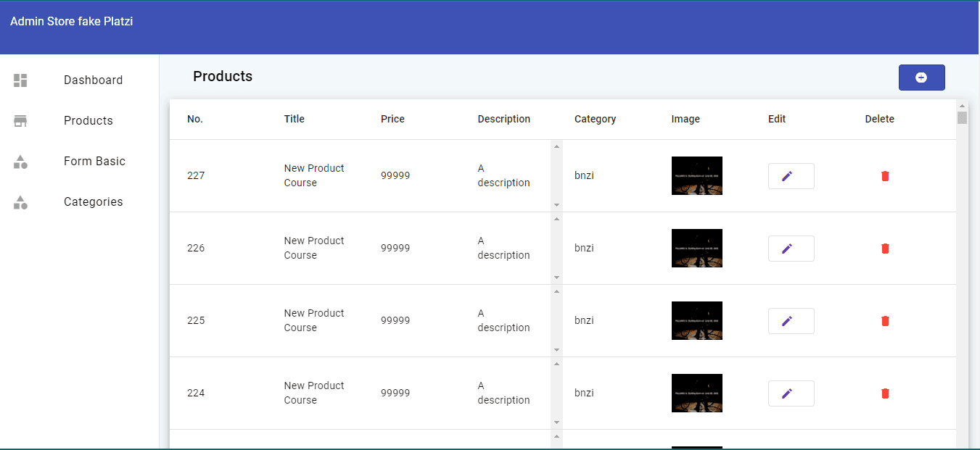Click category bnzi in row 225
The image size is (980, 450).
tap(584, 320)
